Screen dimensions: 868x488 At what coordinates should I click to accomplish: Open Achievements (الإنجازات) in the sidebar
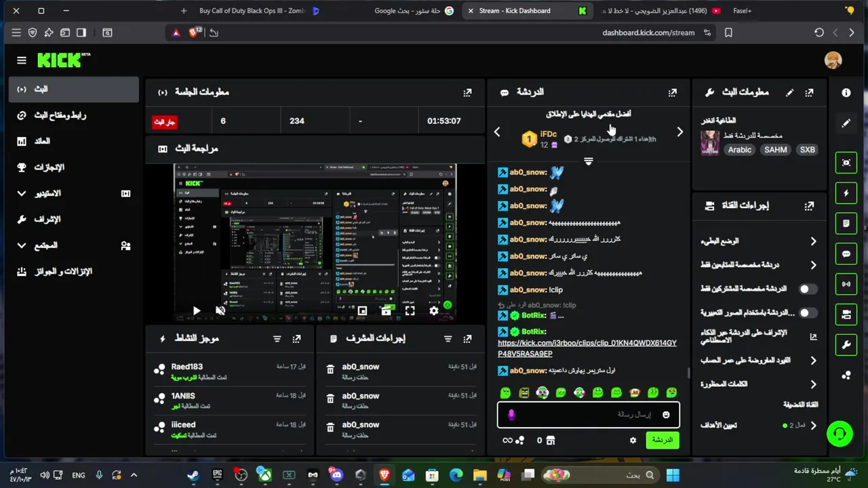click(73, 167)
